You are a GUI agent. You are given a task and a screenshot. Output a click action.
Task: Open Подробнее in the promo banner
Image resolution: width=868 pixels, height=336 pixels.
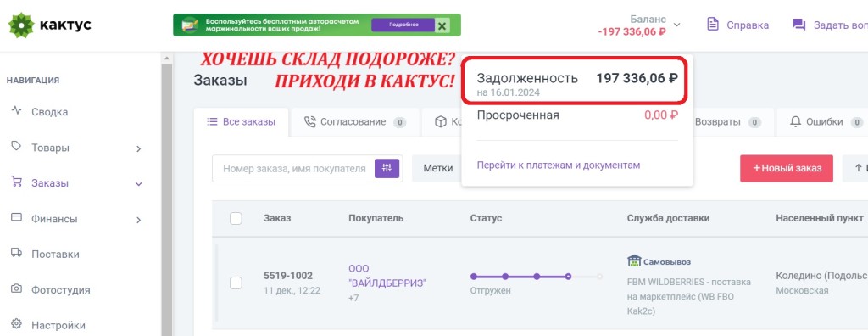[403, 25]
